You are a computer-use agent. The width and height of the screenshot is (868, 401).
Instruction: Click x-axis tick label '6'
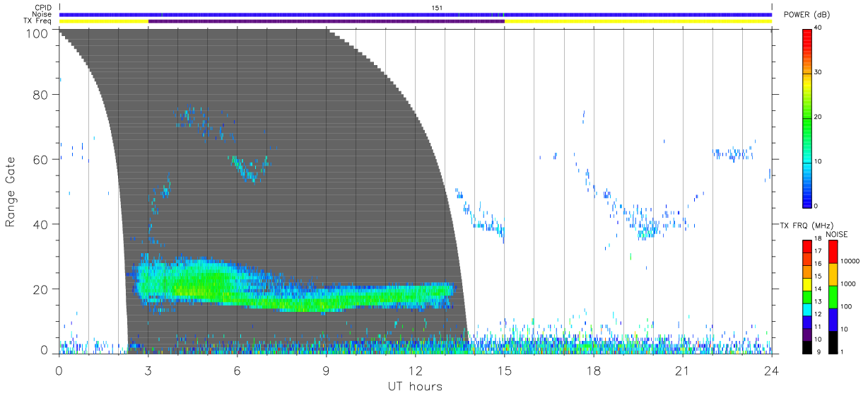point(237,370)
